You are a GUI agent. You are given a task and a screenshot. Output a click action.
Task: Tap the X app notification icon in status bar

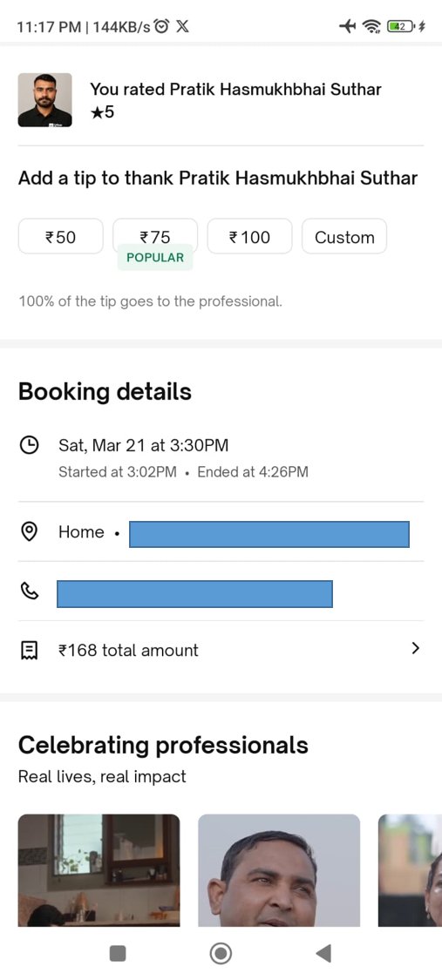point(182,26)
